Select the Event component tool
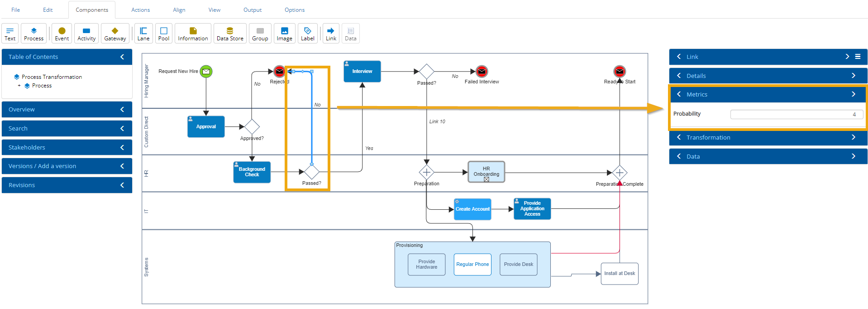 [62, 34]
